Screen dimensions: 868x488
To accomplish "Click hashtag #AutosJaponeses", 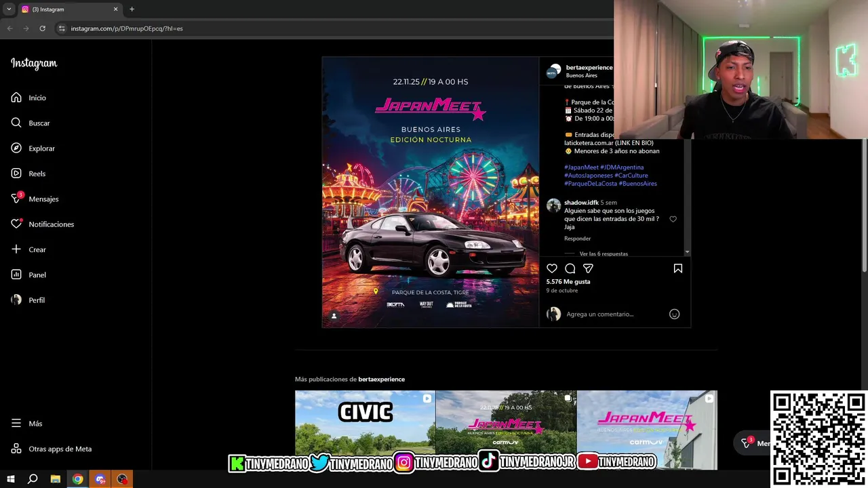I will click(589, 176).
